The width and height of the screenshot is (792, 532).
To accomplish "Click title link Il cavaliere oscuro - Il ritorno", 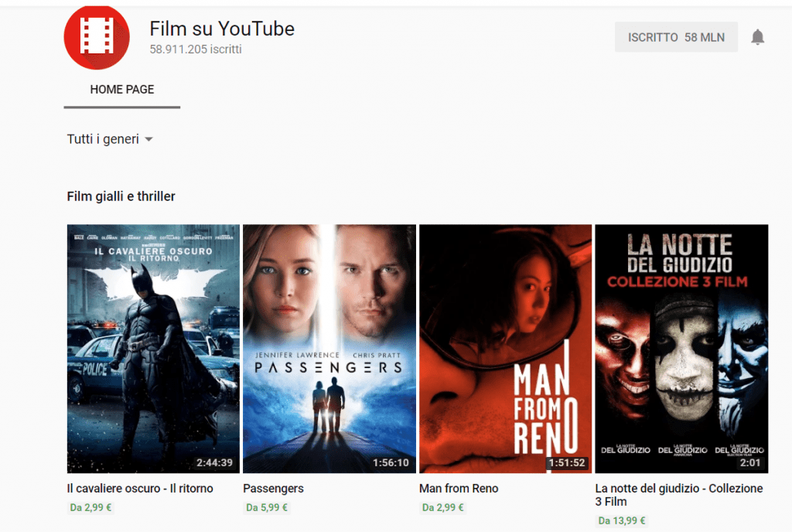I will (x=140, y=489).
